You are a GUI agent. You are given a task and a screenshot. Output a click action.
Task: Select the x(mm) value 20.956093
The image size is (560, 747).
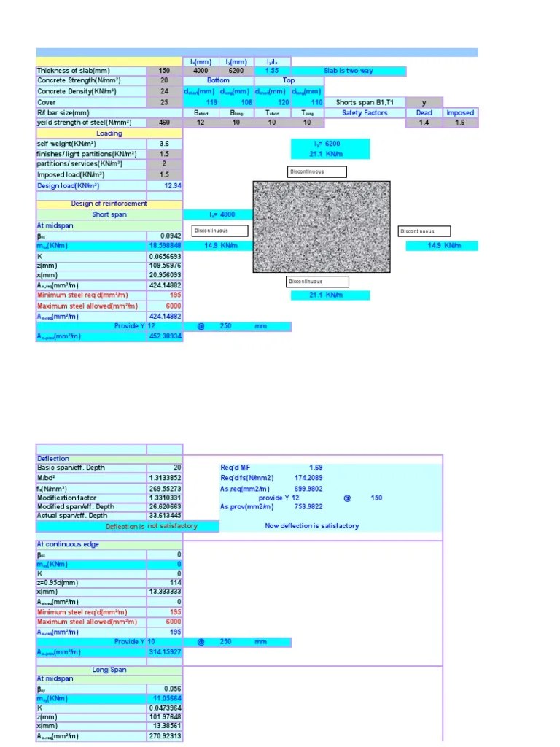(164, 275)
